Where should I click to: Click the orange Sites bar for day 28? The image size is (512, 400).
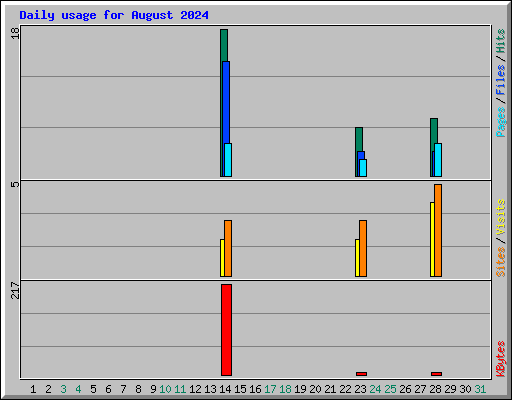438,230
